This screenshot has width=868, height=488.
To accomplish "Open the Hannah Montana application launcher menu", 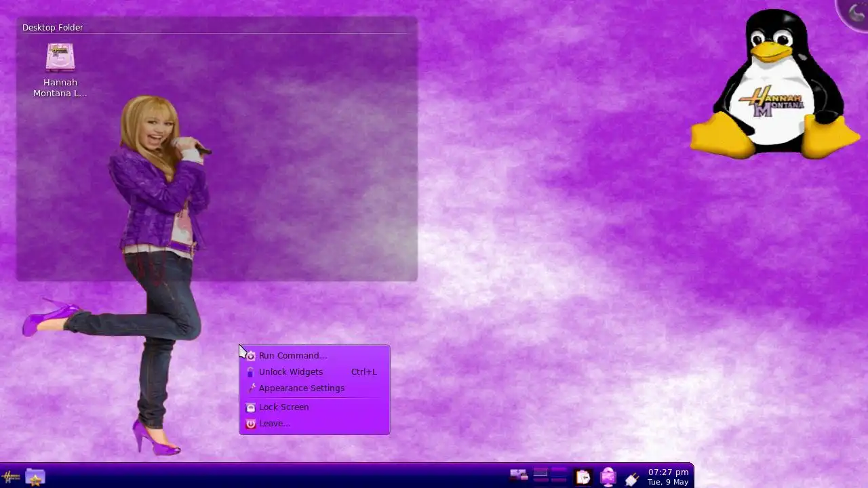I will coord(12,476).
